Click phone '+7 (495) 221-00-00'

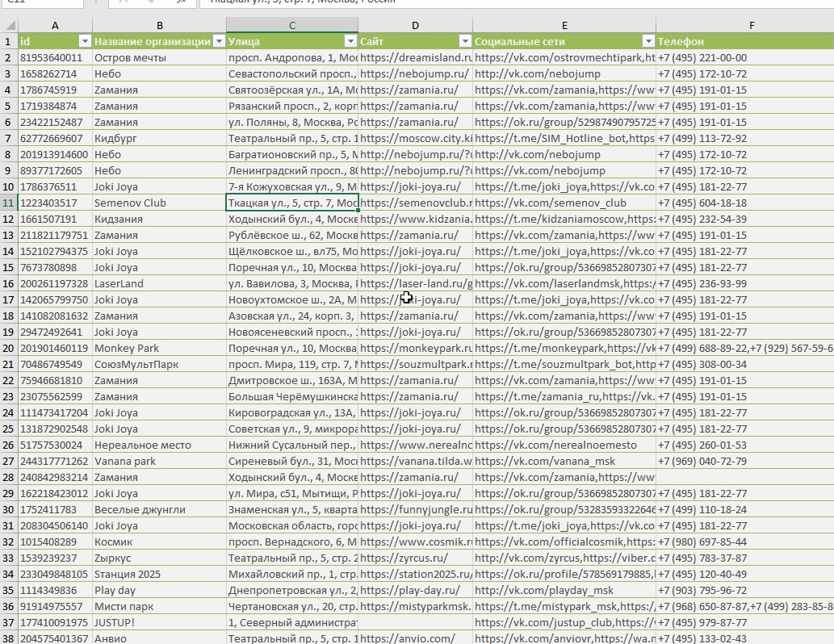tap(745, 57)
